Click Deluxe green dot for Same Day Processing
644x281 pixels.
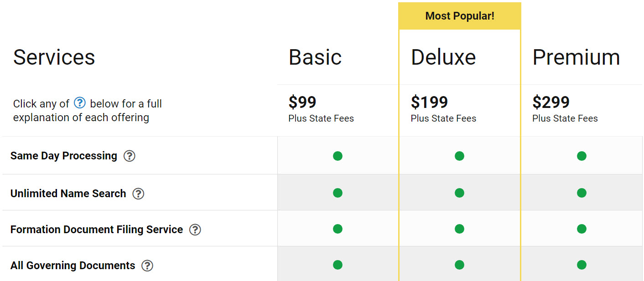(459, 156)
